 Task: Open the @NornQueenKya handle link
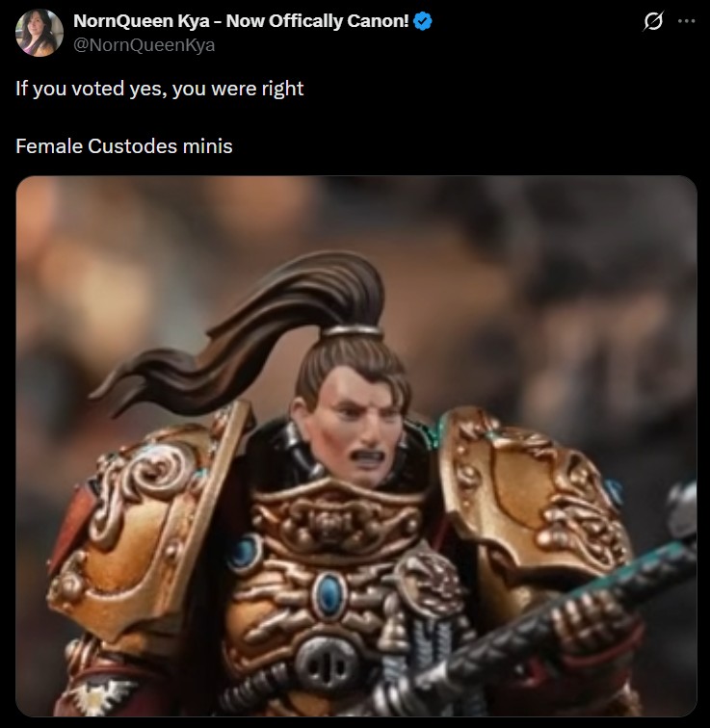(144, 45)
